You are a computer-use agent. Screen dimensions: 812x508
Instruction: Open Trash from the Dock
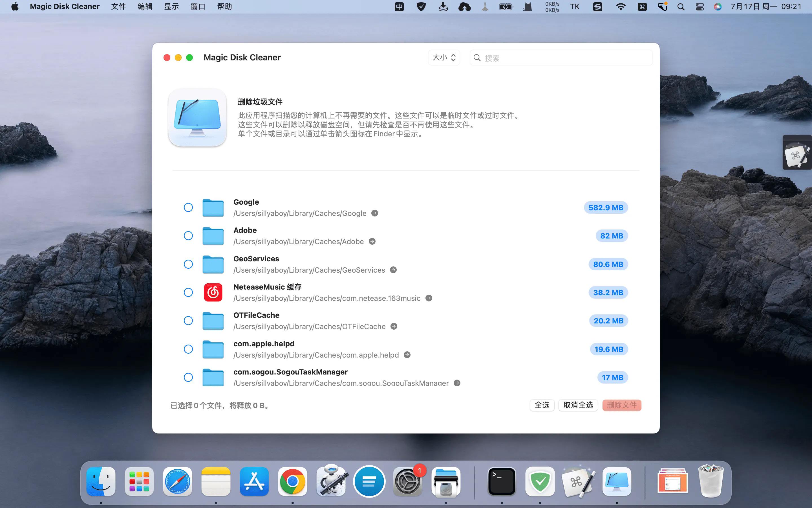click(x=711, y=481)
